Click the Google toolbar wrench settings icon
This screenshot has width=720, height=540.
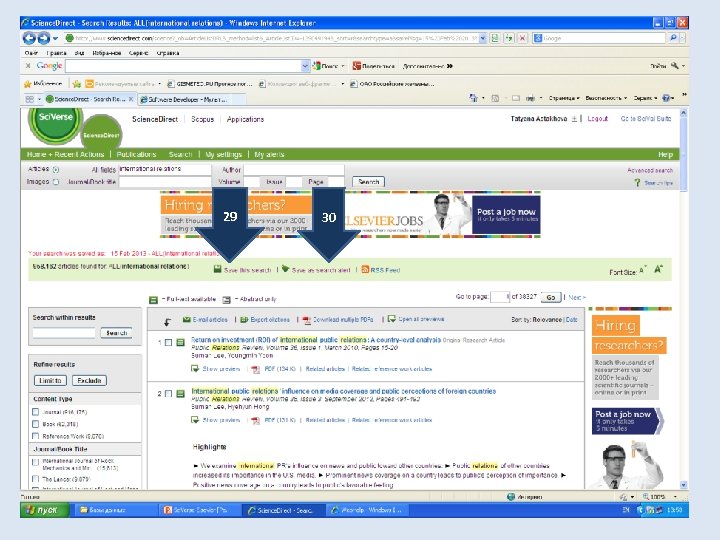[x=675, y=66]
